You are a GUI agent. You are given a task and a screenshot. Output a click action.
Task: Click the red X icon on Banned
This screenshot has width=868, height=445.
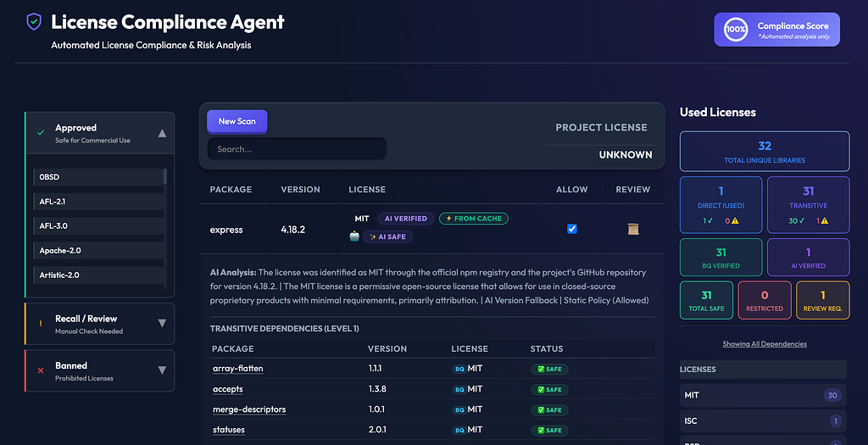41,371
